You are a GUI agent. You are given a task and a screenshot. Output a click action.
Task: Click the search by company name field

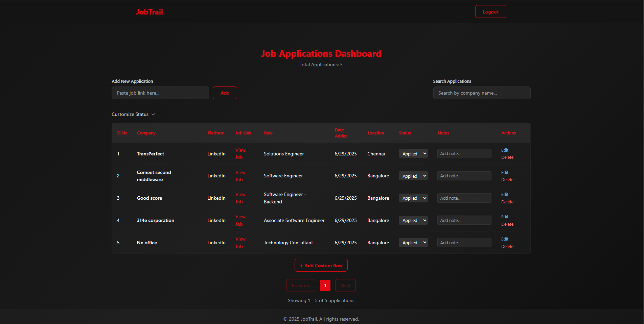click(481, 93)
